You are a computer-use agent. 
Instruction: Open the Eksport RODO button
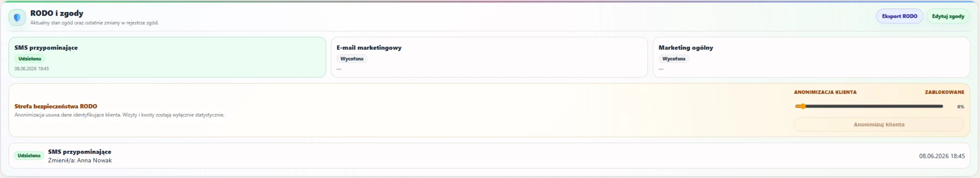(x=899, y=16)
